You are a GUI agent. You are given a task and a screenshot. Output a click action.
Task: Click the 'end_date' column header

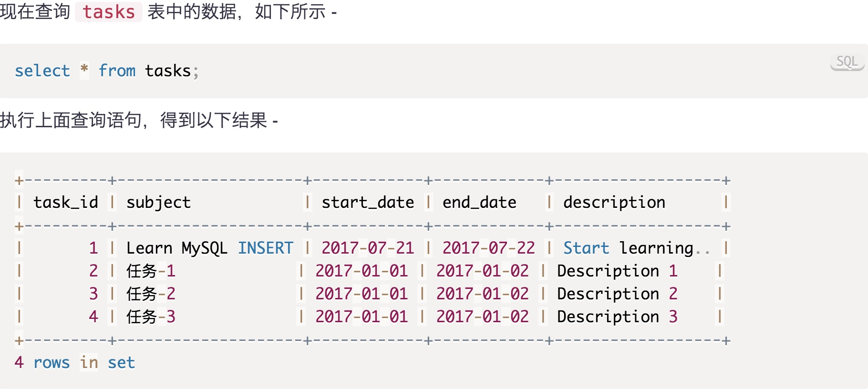pyautogui.click(x=479, y=203)
